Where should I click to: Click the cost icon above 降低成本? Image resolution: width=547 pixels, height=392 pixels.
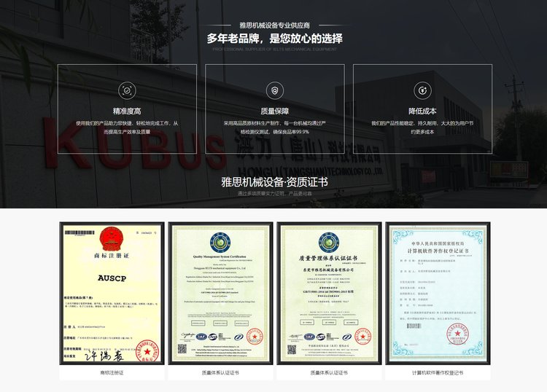[422, 90]
